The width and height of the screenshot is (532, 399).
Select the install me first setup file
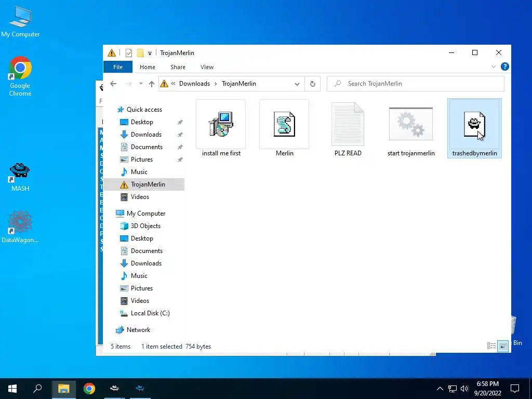[221, 128]
